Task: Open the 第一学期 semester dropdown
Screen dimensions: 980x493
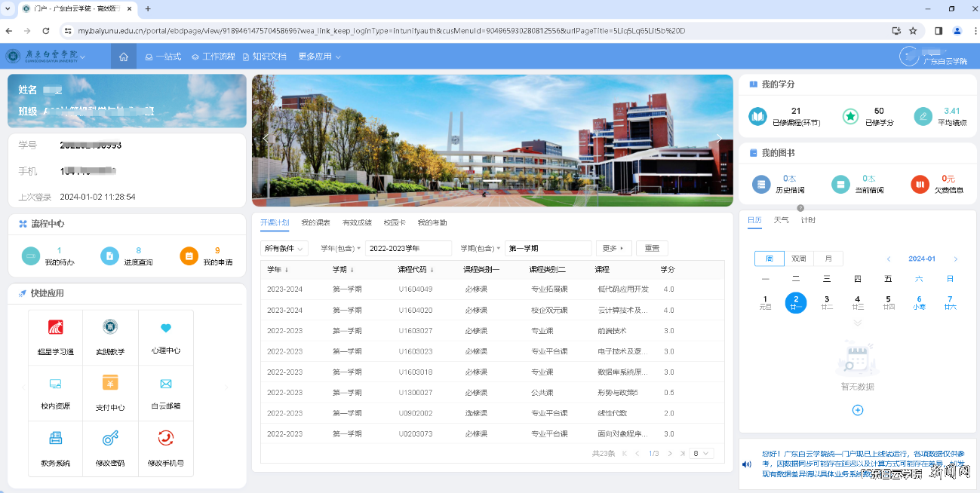Action: [548, 247]
